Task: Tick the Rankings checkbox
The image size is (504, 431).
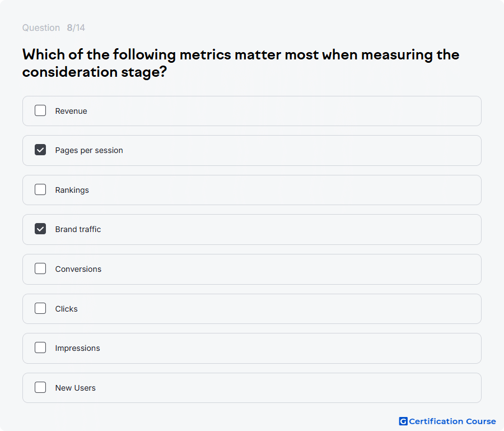Action: point(40,190)
